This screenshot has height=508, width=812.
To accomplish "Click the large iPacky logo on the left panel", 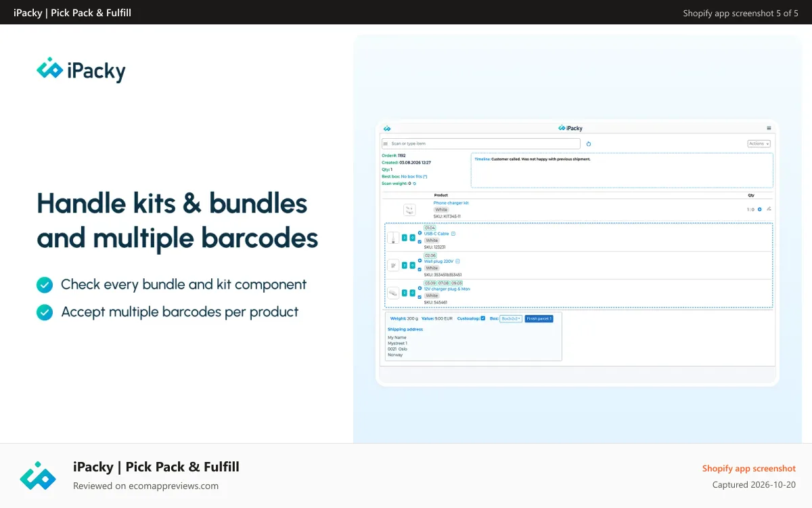I will pyautogui.click(x=81, y=70).
